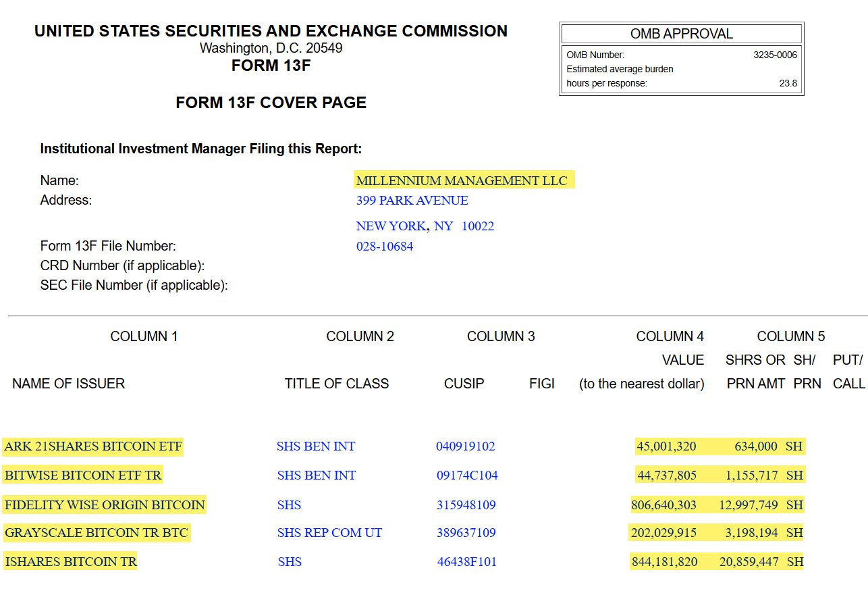
Task: Click the Form 13F File Number field label
Action: coord(108,246)
